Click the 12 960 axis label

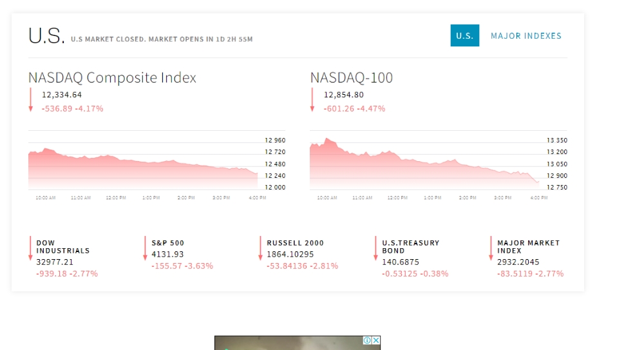275,141
